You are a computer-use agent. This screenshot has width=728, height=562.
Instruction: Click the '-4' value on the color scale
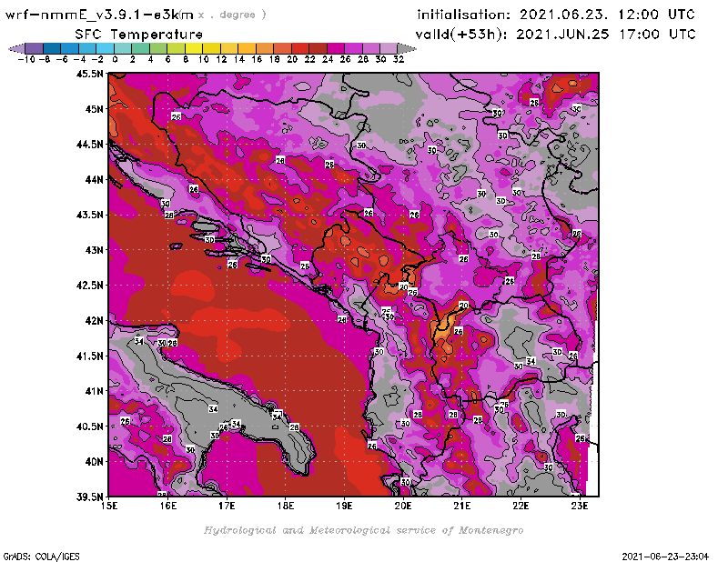[x=79, y=60]
